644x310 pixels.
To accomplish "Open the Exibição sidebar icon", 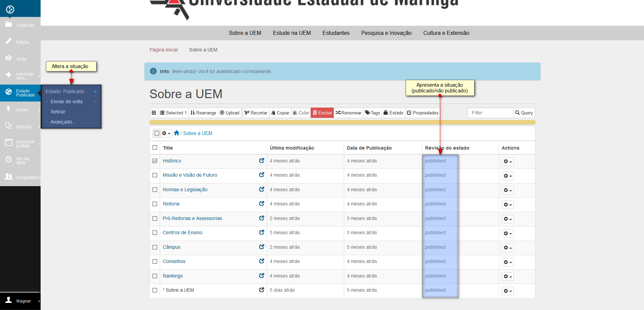I will 9,126.
